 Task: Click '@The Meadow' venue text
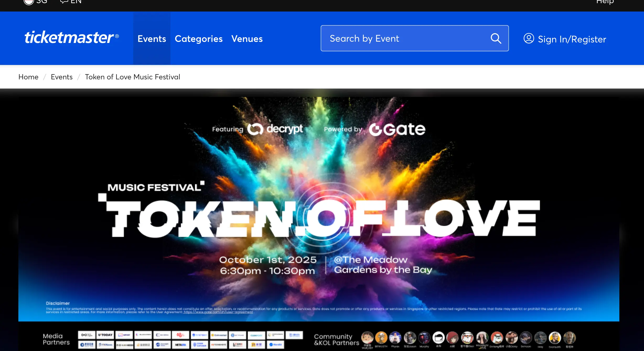tap(371, 260)
